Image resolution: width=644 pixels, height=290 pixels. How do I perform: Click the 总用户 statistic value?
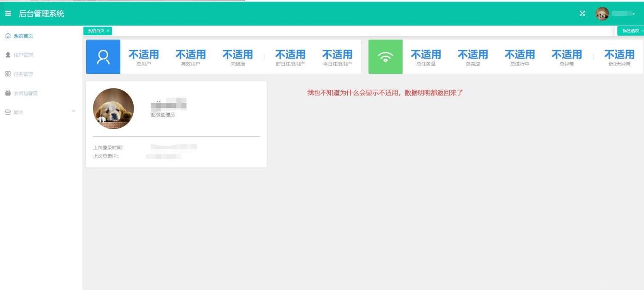pyautogui.click(x=144, y=55)
